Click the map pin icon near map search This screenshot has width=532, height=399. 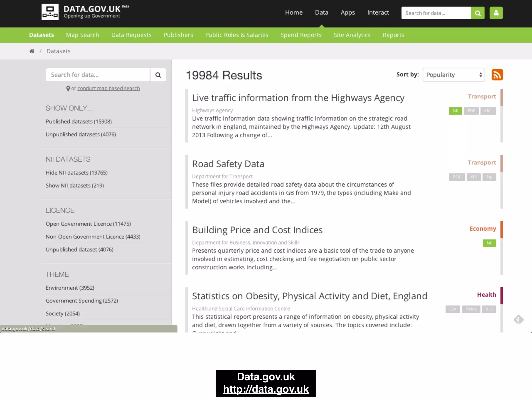pos(68,89)
